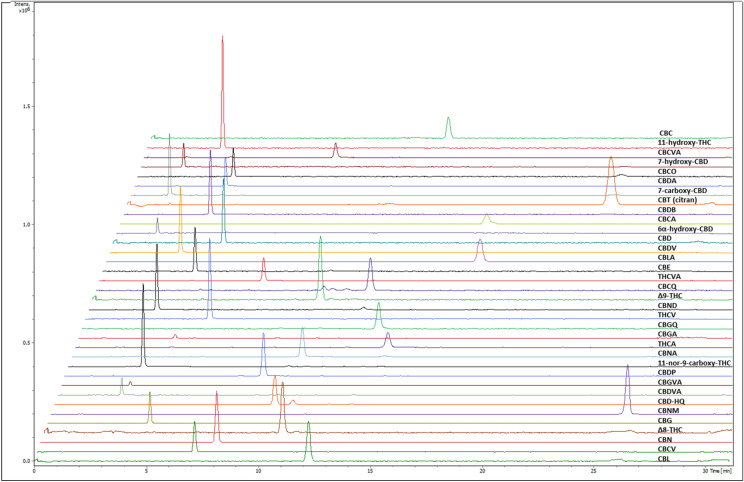Click the Δ8-THC label
Viewport: 744px width, 482px height.
(x=670, y=430)
